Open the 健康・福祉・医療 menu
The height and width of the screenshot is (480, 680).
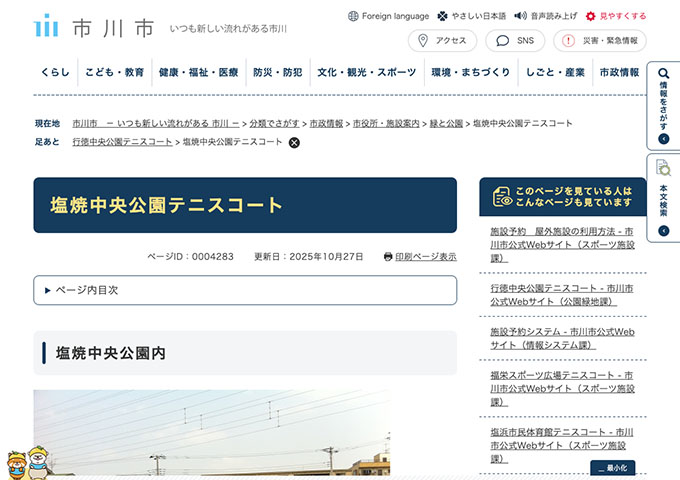[x=199, y=72]
